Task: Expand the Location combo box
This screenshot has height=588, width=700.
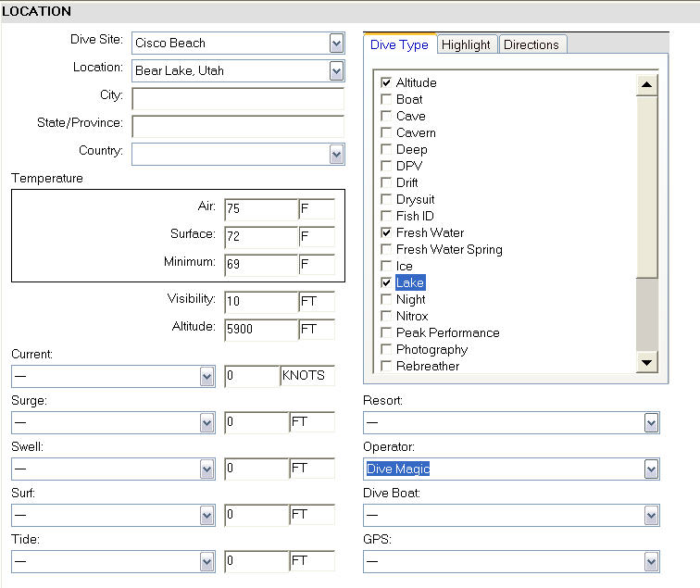Action: pyautogui.click(x=336, y=70)
